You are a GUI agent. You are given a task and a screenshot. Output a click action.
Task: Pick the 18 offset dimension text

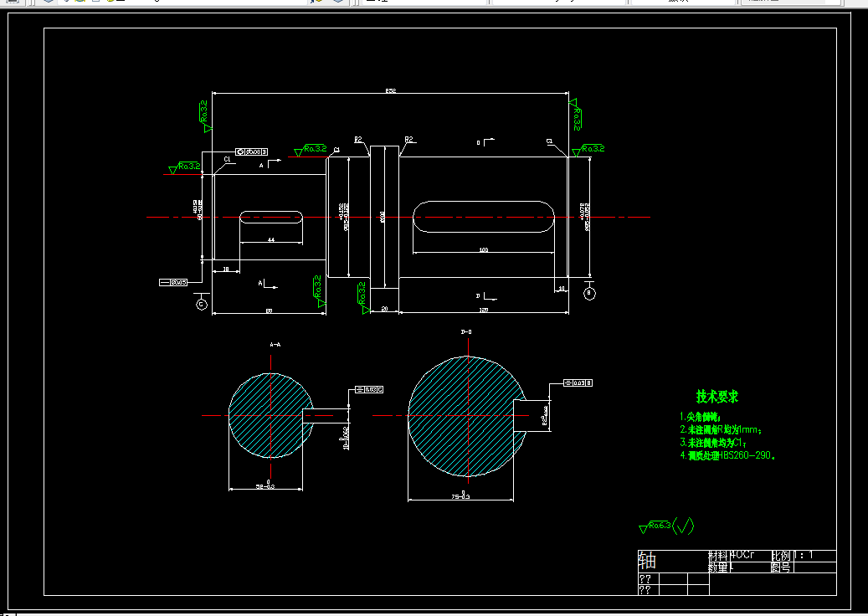pos(226,269)
